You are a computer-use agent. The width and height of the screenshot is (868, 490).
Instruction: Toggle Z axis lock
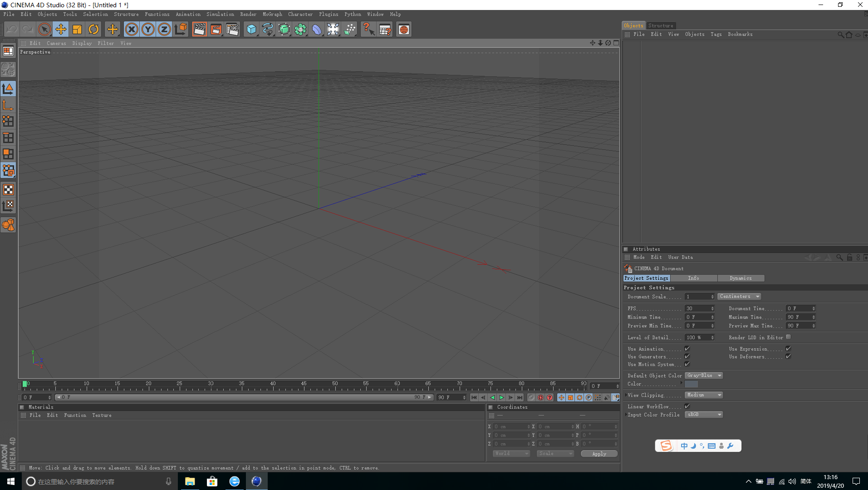click(164, 30)
